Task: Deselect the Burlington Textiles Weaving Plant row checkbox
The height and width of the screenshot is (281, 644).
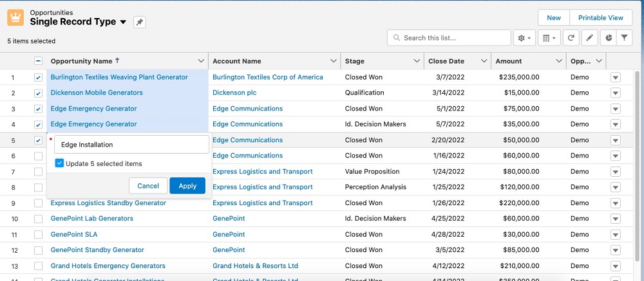Action: (x=38, y=77)
